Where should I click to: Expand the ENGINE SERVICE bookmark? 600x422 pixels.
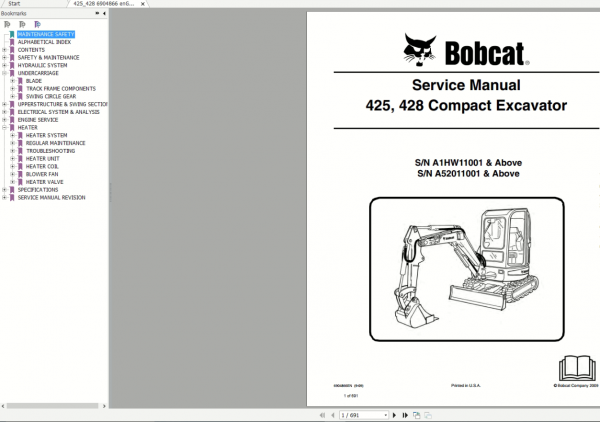[4, 120]
